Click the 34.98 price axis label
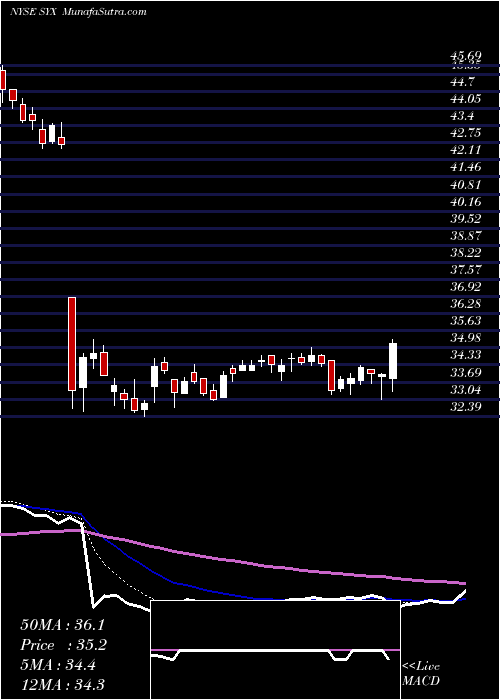 pyautogui.click(x=466, y=338)
